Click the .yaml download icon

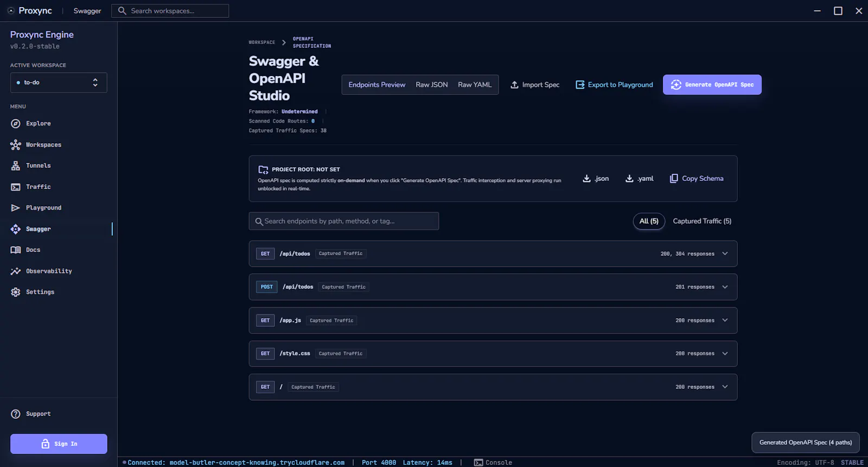629,179
